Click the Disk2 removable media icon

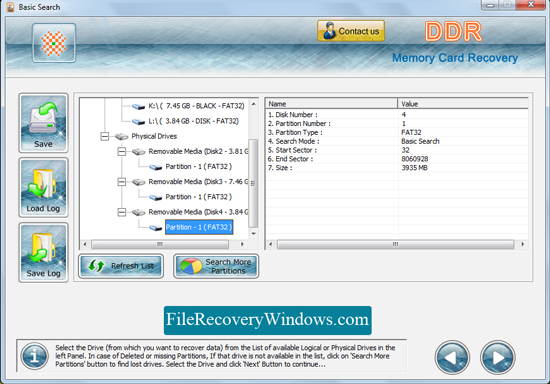point(139,152)
